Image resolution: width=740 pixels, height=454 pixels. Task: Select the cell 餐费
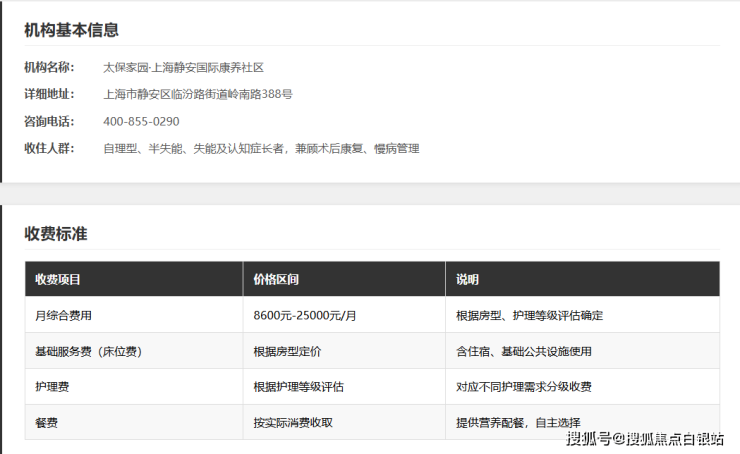pyautogui.click(x=134, y=422)
